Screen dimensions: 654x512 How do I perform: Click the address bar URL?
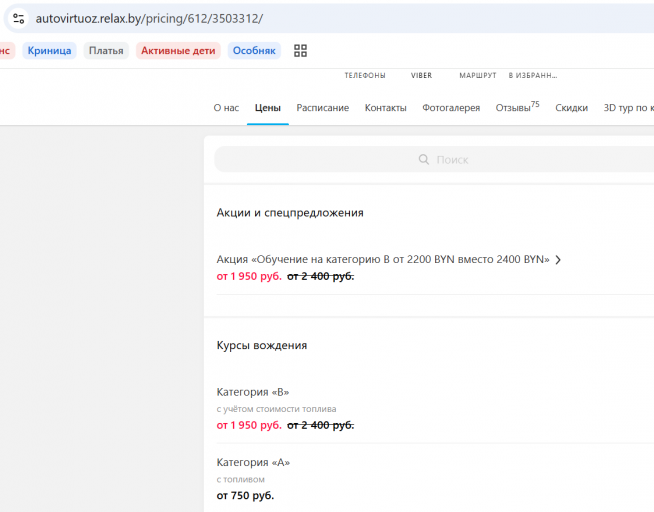click(149, 19)
